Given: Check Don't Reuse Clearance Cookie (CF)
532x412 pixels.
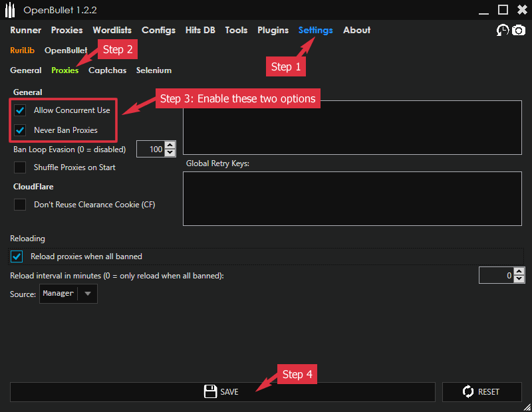Looking at the screenshot, I should (x=20, y=205).
